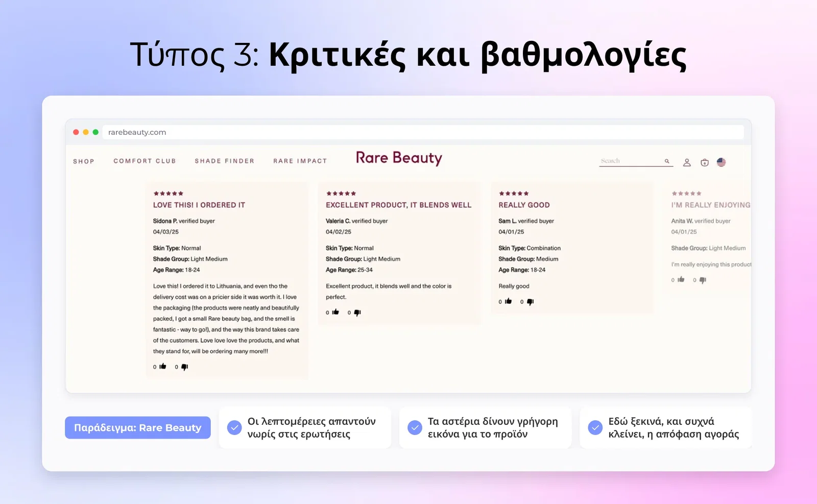Click 'Skin Type: Combination' text
The width and height of the screenshot is (817, 504).
pyautogui.click(x=530, y=248)
